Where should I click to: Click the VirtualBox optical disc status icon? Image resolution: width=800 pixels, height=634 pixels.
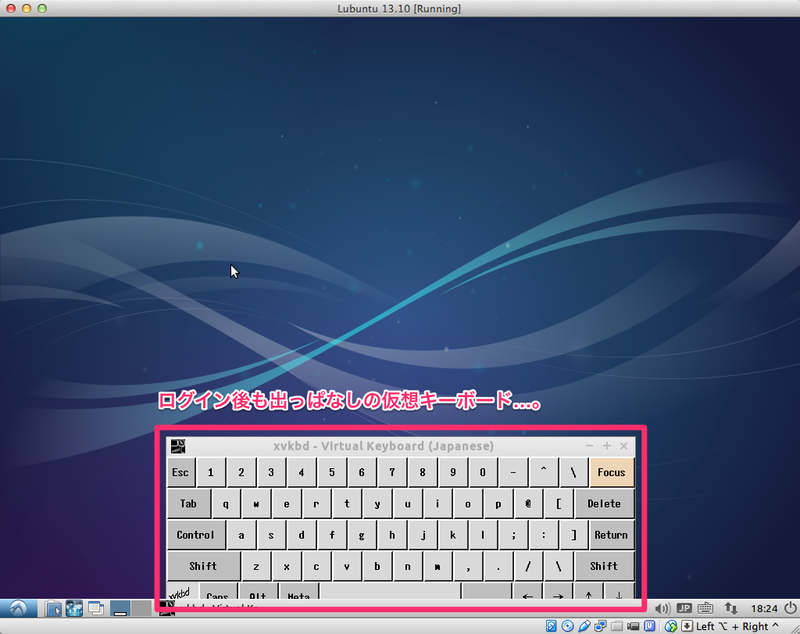(567, 626)
